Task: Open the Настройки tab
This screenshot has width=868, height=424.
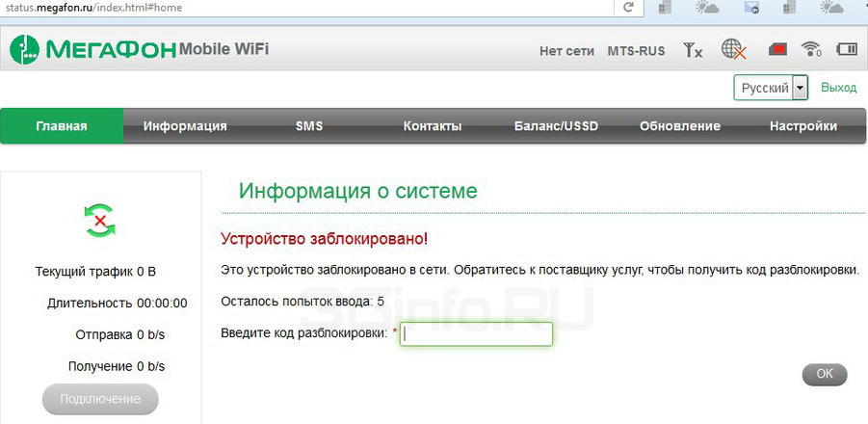Action: [803, 125]
